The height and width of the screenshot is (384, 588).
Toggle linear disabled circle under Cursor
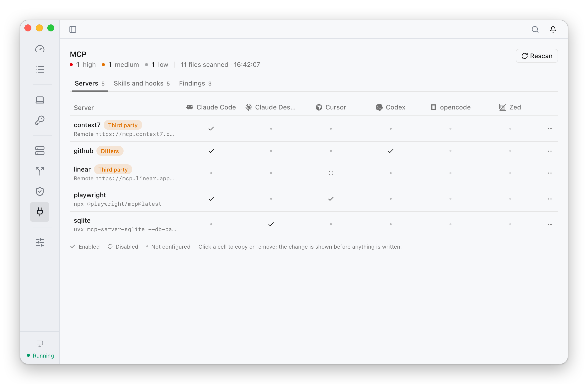click(x=331, y=173)
